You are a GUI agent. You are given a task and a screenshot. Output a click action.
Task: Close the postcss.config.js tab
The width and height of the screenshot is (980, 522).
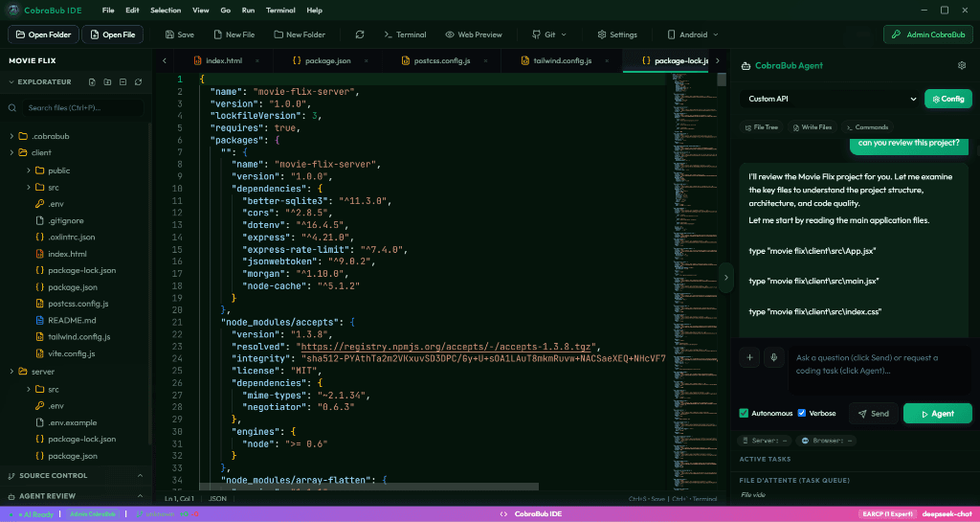point(485,60)
